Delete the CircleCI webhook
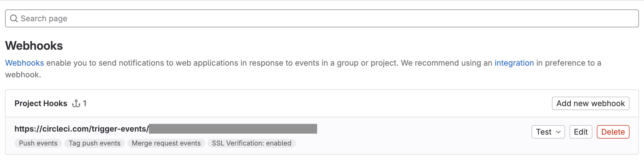 click(613, 132)
